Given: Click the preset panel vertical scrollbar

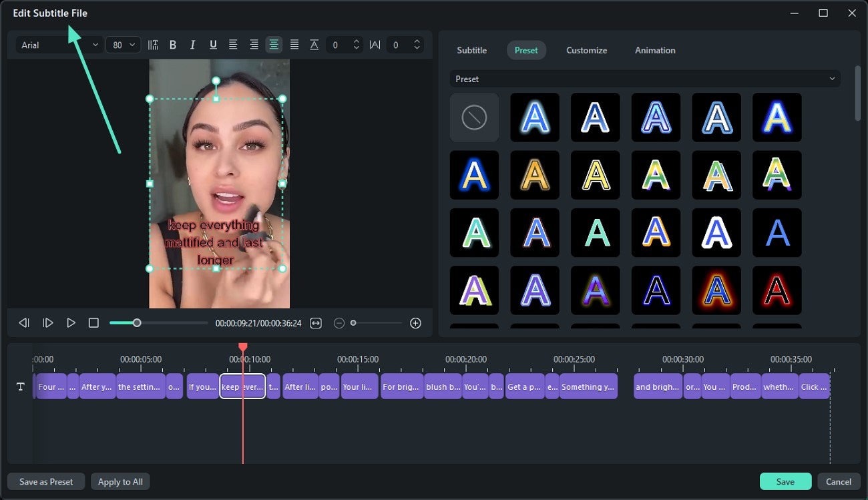Looking at the screenshot, I should pos(857,93).
